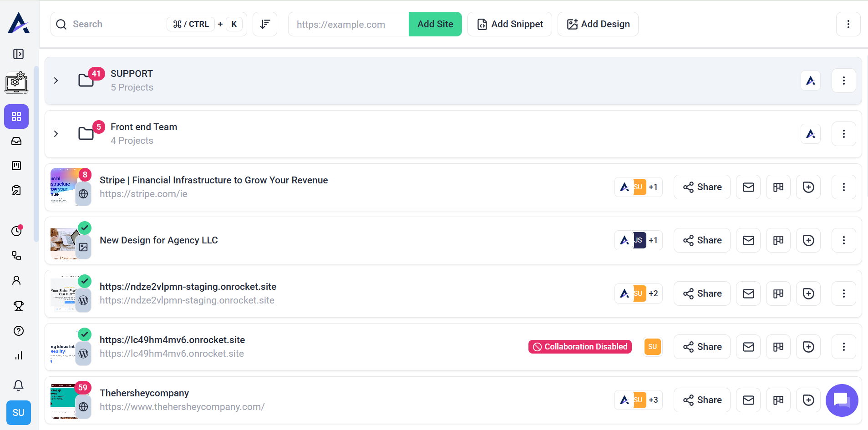Click the envelope icon for Stripe project
868x430 pixels.
coord(748,187)
